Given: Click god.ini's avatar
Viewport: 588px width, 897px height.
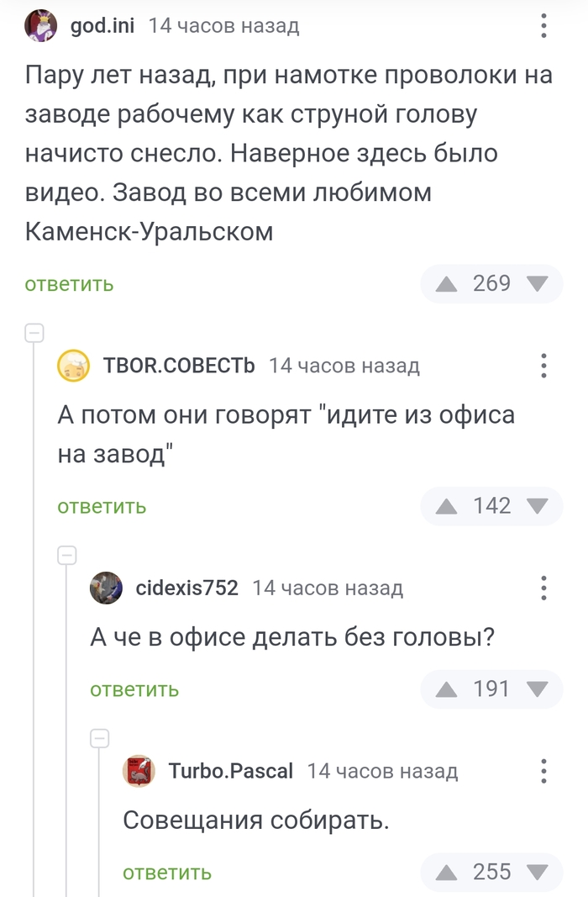Looking at the screenshot, I should coord(40,25).
